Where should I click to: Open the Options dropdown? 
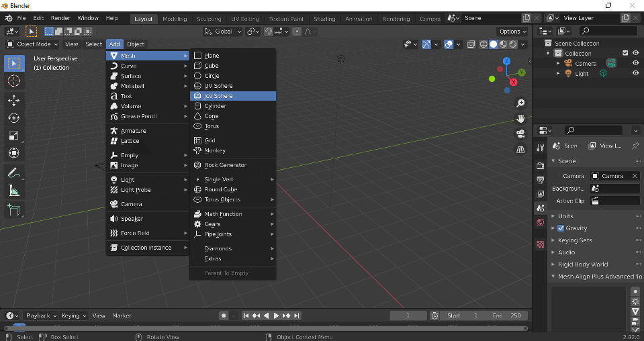[512, 32]
